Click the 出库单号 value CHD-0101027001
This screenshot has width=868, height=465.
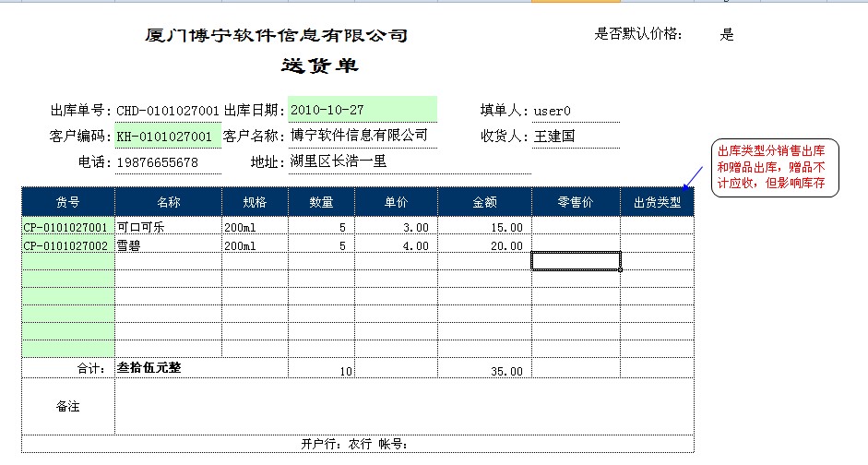pos(168,111)
